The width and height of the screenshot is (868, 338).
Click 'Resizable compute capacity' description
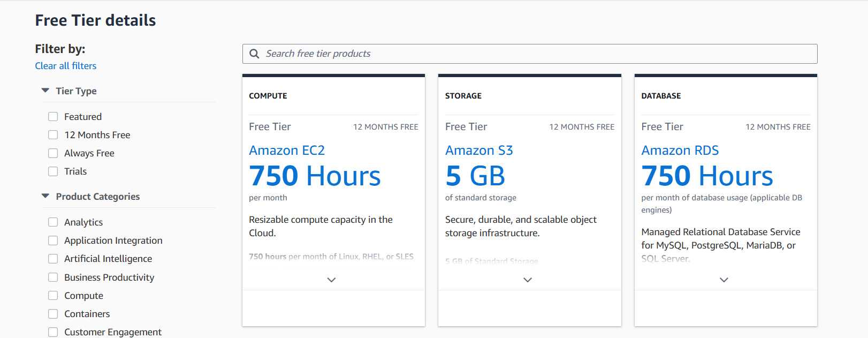click(x=321, y=226)
